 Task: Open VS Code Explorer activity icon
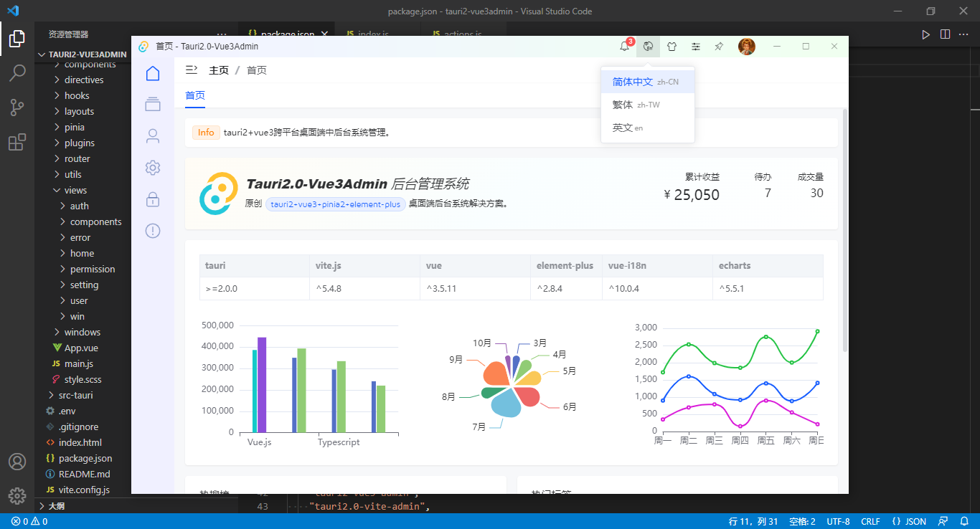pyautogui.click(x=17, y=39)
